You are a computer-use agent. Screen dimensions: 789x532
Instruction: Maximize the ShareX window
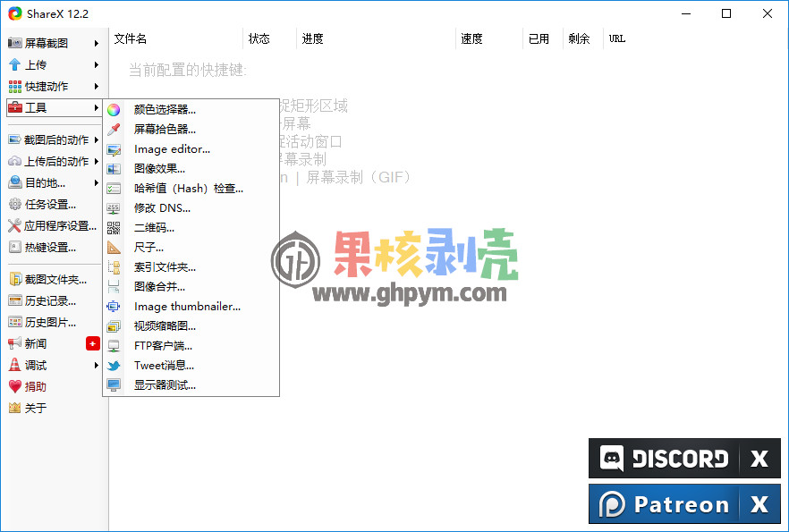(x=726, y=13)
